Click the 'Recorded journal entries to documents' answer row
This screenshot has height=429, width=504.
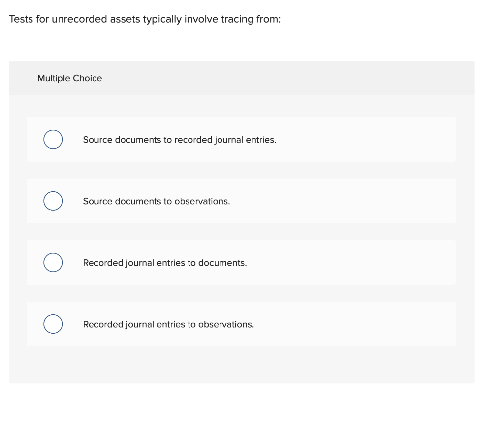165,262
